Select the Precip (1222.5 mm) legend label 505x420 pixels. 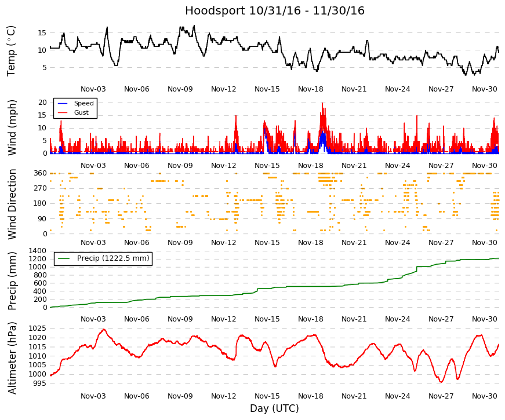[113, 258]
